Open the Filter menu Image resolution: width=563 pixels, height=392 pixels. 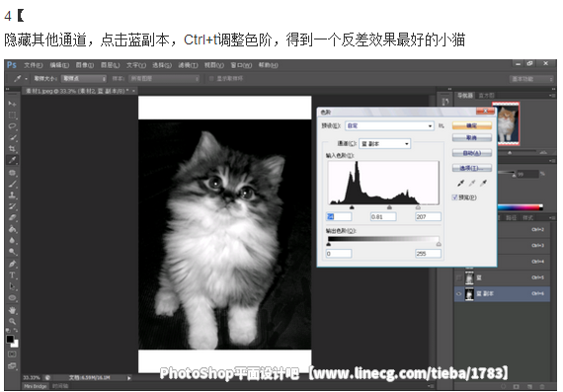coord(188,65)
